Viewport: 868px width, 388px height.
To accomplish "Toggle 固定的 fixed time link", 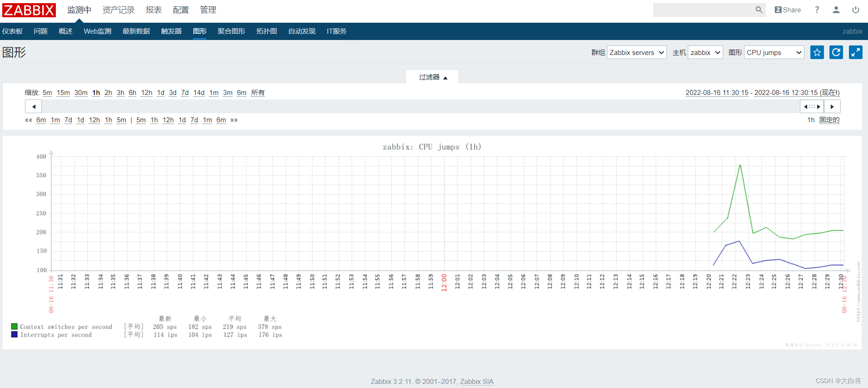I will tap(829, 120).
